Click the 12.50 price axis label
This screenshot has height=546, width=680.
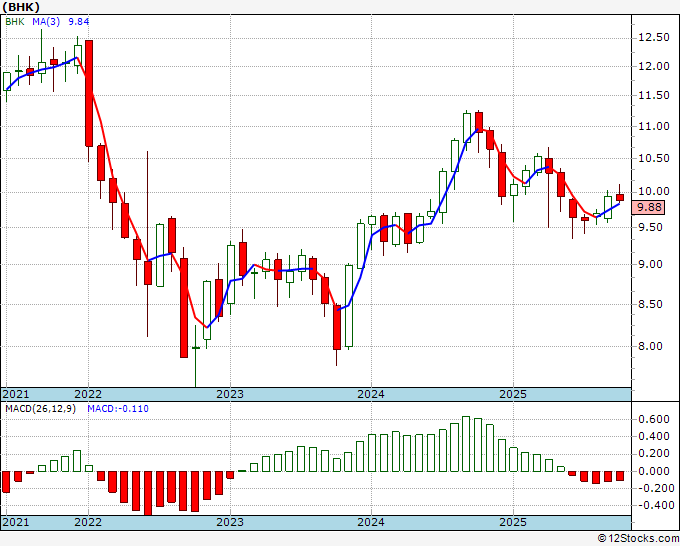pyautogui.click(x=654, y=38)
